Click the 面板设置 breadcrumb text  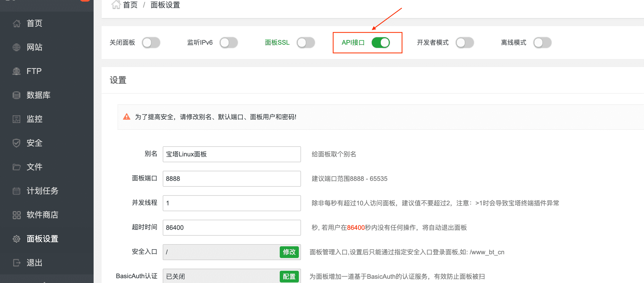pyautogui.click(x=165, y=5)
